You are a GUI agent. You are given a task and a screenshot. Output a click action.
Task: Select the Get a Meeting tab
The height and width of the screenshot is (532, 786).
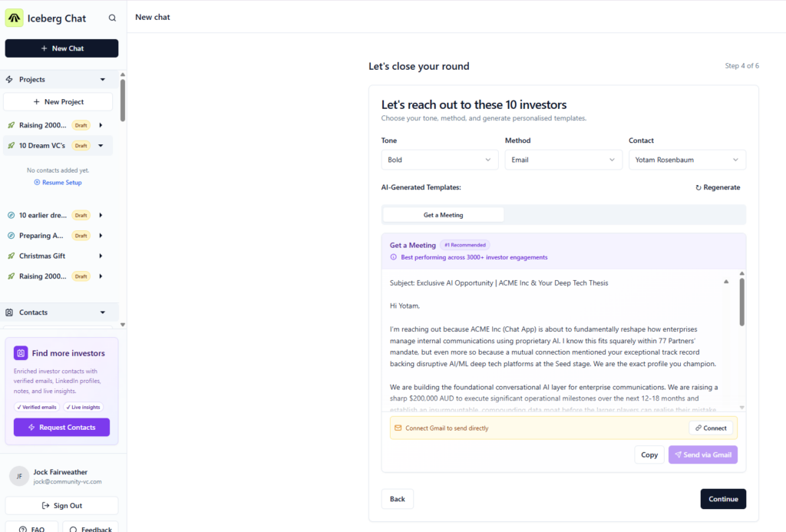(443, 215)
